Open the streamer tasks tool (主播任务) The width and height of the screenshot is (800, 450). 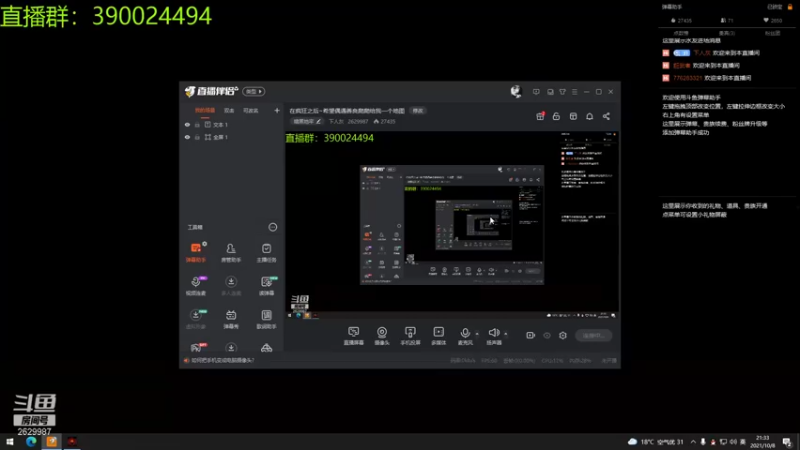[266, 252]
